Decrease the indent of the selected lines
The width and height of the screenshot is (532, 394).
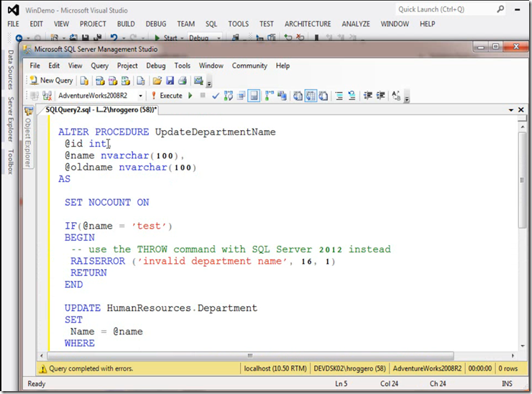point(368,96)
